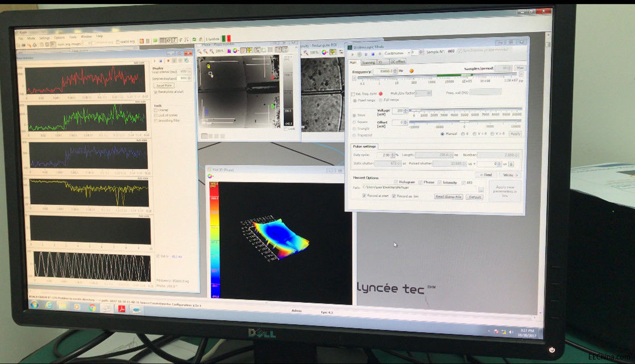Open the color palette wheel in Phase toolbar
The image size is (635, 364).
235,50
